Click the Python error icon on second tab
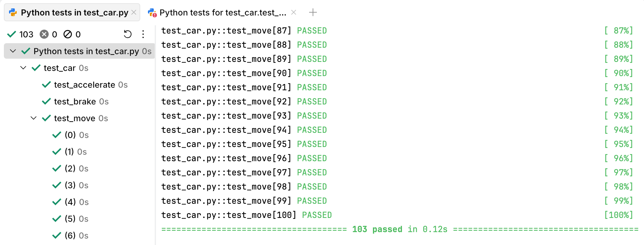644x245 pixels. point(152,13)
